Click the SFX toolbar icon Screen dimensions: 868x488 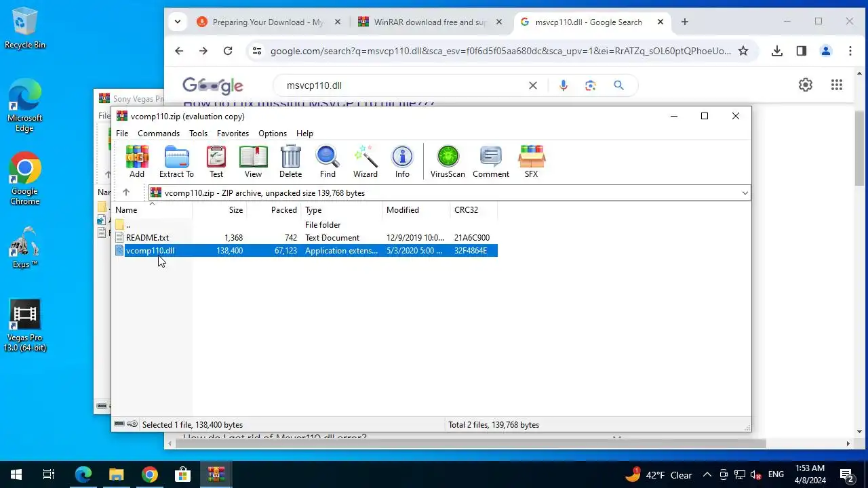coord(531,162)
